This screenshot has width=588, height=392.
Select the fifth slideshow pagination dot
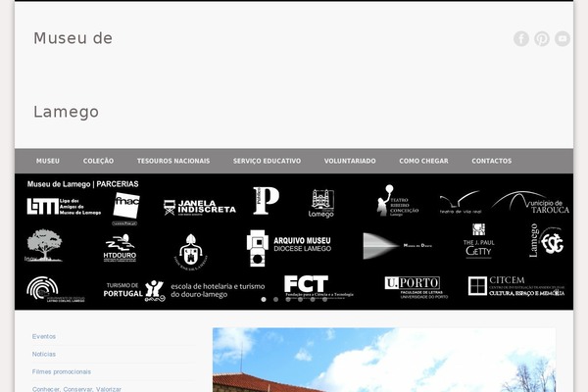click(313, 299)
